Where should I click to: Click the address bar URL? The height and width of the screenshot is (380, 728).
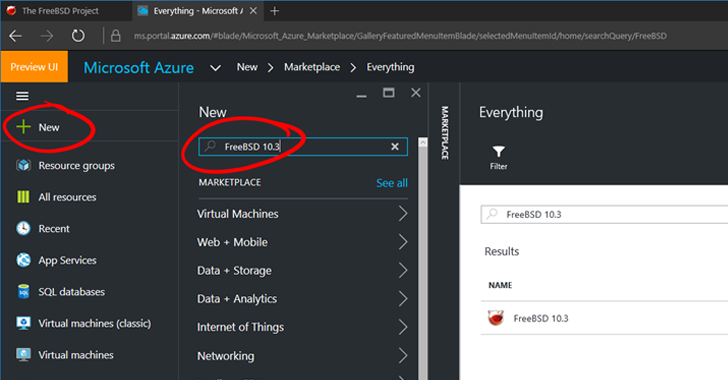[400, 36]
